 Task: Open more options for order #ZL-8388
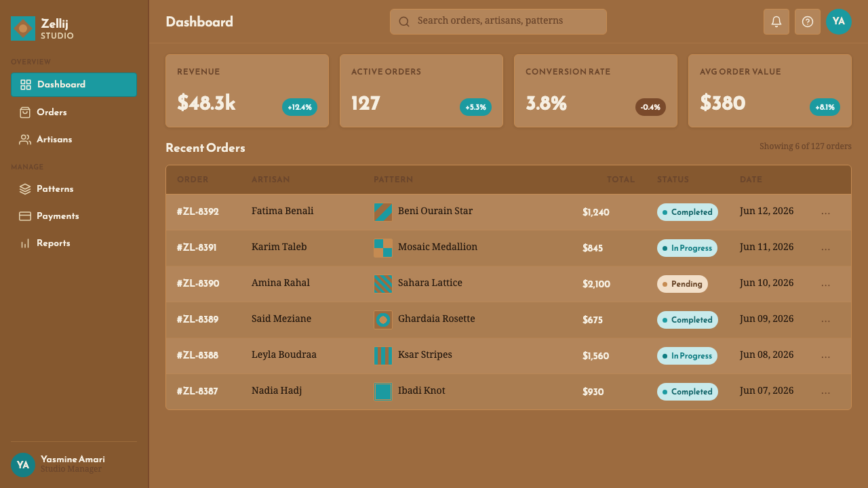coord(825,357)
